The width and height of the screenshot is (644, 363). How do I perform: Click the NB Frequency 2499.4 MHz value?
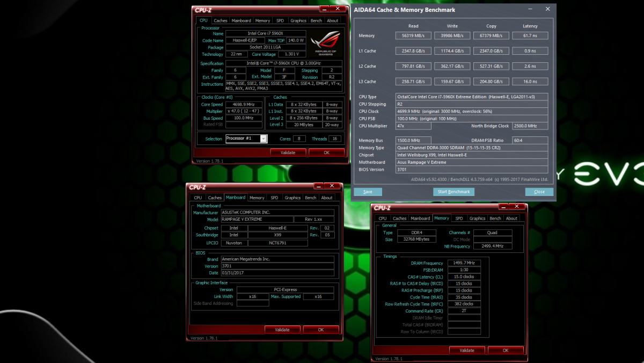pyautogui.click(x=493, y=246)
